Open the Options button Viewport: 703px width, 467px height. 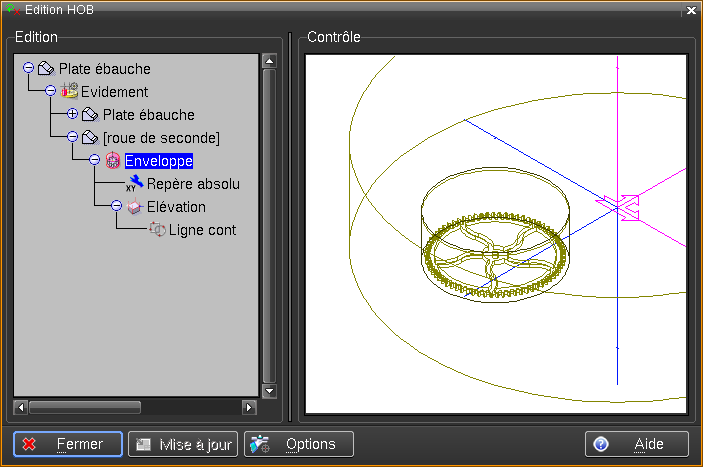tap(298, 444)
